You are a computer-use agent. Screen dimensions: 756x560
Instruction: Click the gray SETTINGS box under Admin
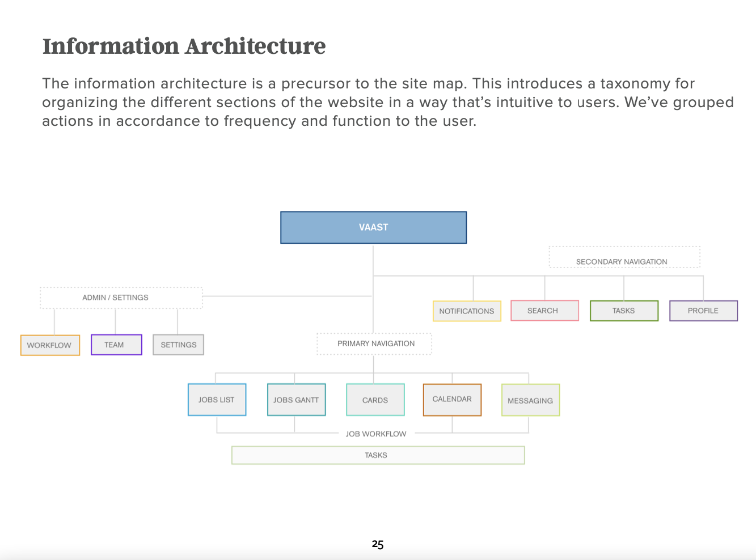178,345
